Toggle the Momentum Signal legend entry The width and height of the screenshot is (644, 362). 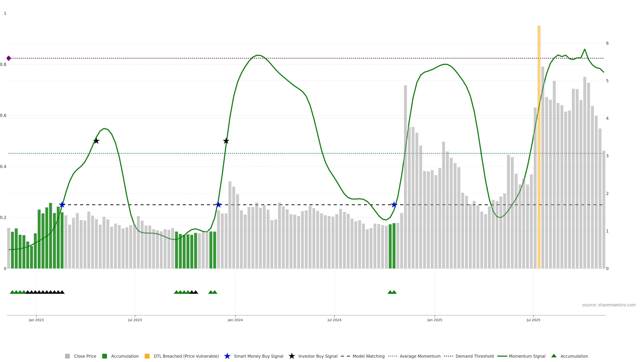coord(527,356)
